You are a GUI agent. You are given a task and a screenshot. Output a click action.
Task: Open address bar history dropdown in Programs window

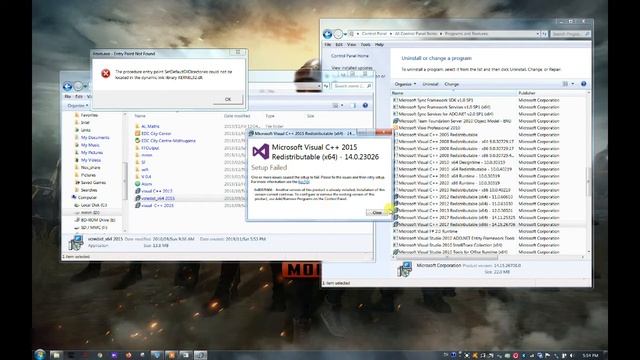tap(538, 34)
